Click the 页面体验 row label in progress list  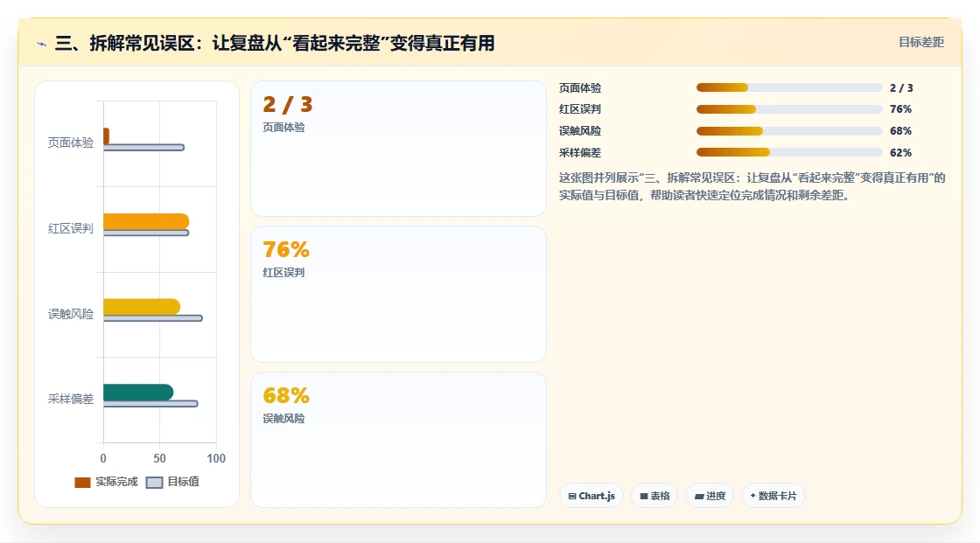coord(580,88)
